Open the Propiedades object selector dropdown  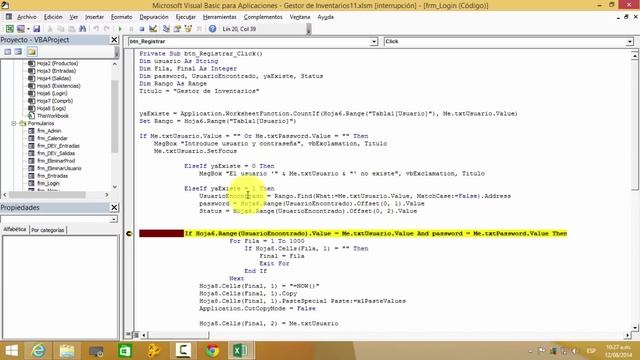[x=113, y=220]
